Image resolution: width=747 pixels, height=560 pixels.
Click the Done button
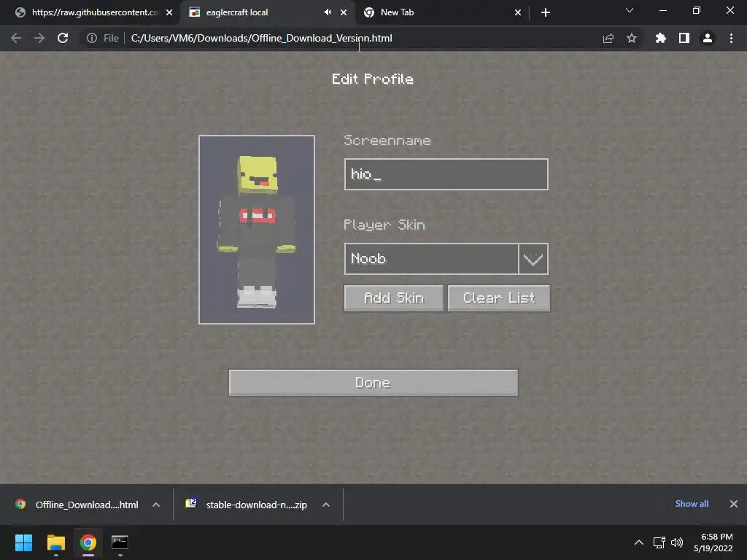pos(373,383)
